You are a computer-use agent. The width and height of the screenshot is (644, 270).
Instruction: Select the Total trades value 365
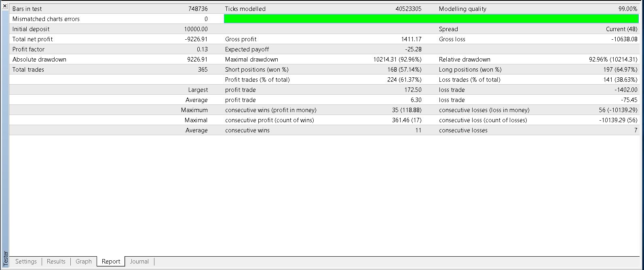[x=203, y=70]
